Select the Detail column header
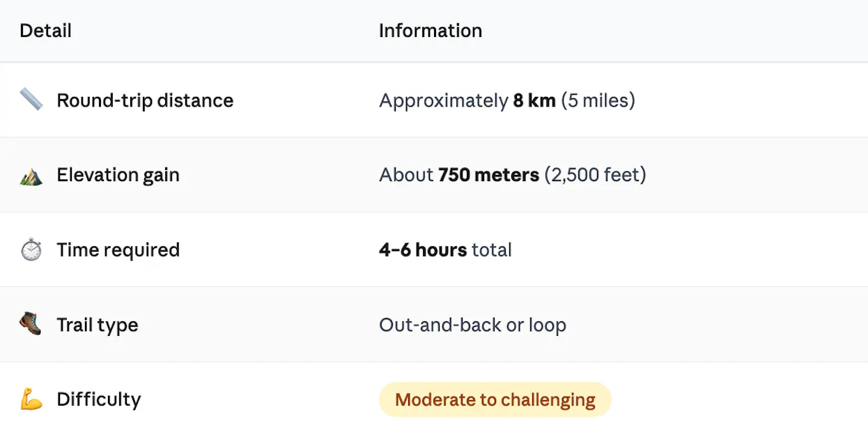 pyautogui.click(x=45, y=31)
